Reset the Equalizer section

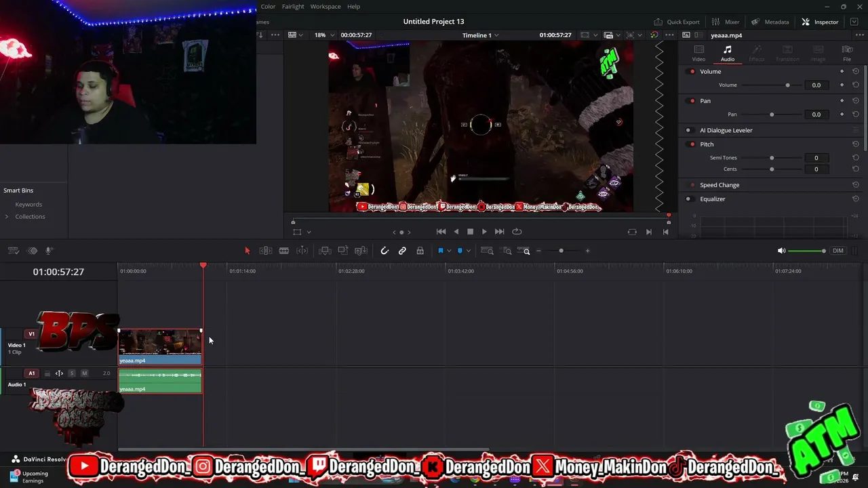click(x=856, y=199)
